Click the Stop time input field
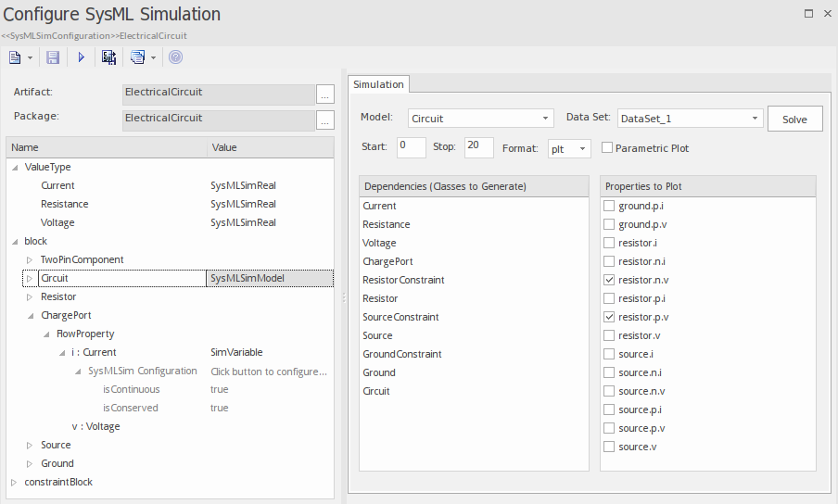This screenshot has width=838, height=504. [x=478, y=146]
